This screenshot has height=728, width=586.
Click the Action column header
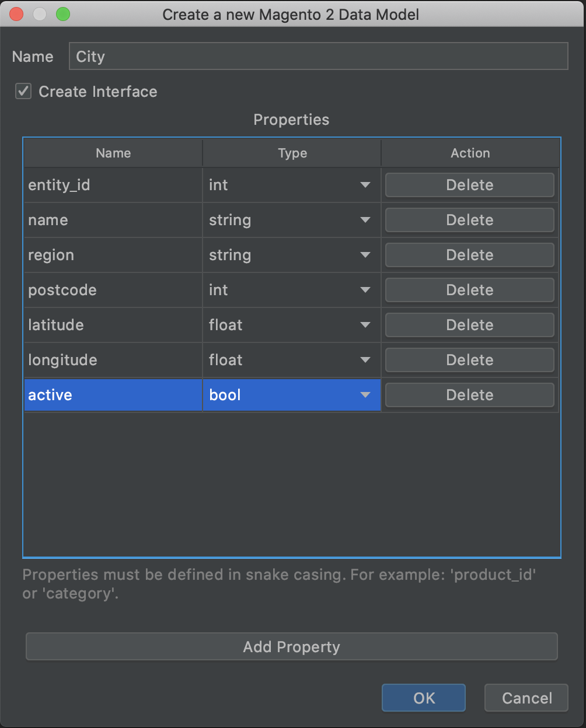[470, 153]
